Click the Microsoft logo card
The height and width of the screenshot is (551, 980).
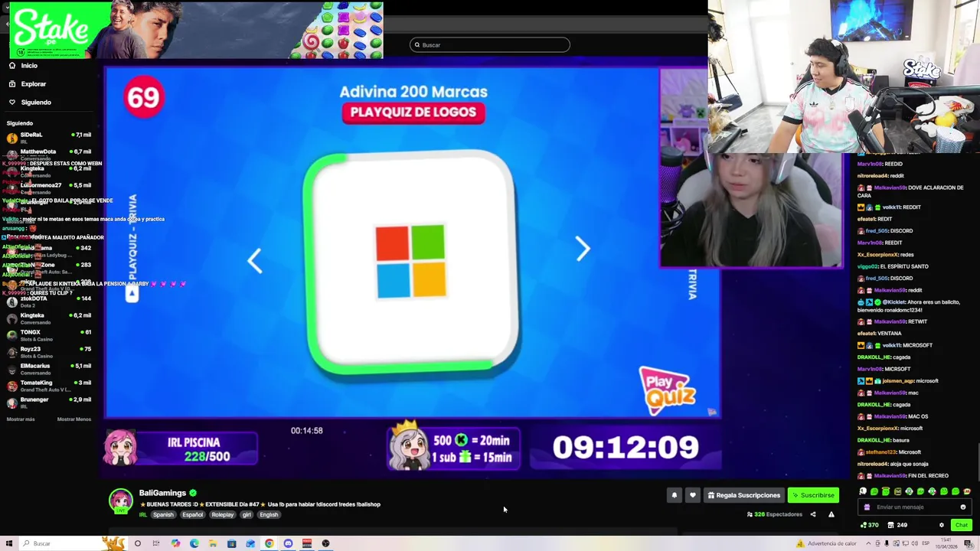pos(411,262)
